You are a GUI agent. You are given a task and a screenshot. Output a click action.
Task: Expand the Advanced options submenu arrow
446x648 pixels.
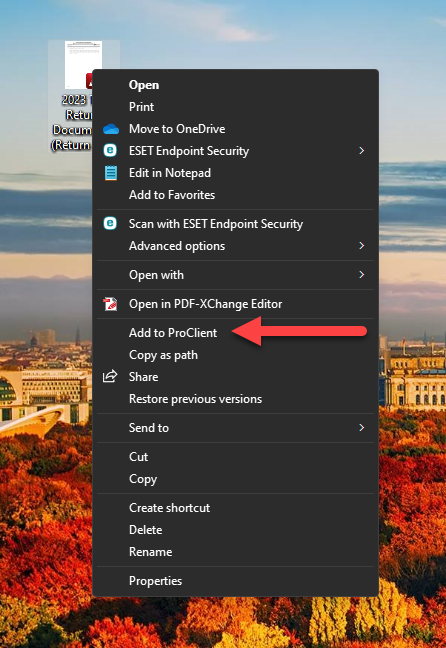tap(362, 245)
